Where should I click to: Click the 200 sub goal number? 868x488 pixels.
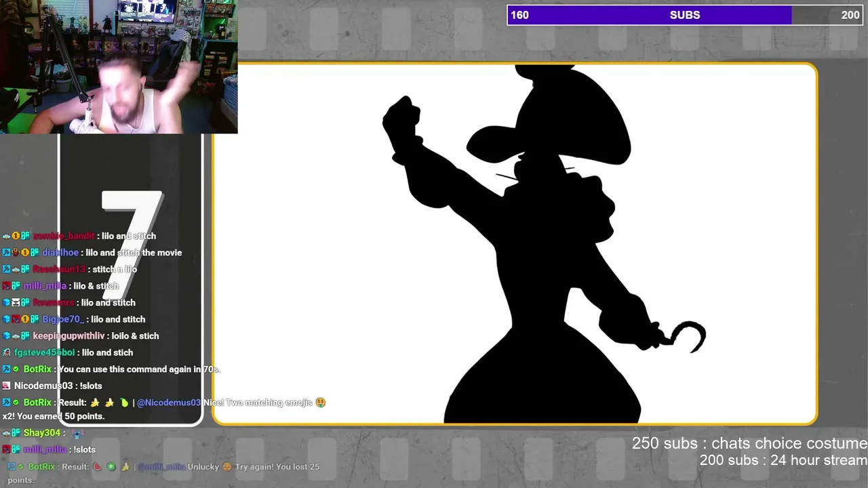coord(850,15)
